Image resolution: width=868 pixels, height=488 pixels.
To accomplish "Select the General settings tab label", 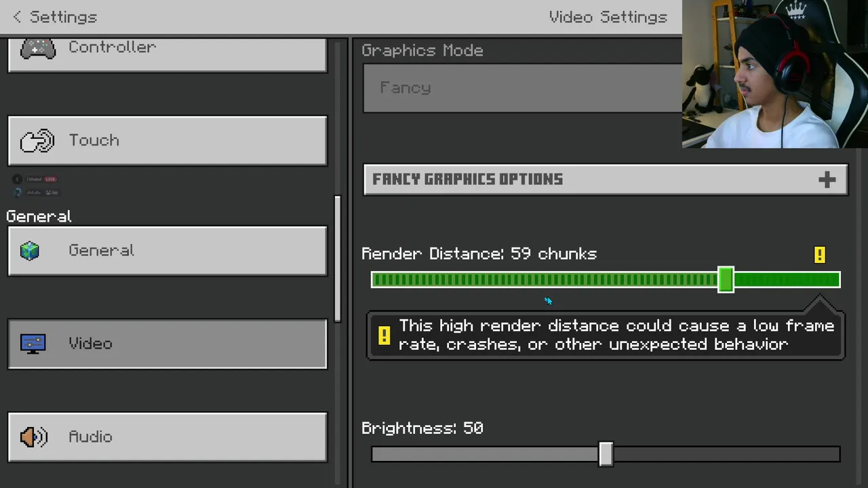I will pyautogui.click(x=101, y=251).
